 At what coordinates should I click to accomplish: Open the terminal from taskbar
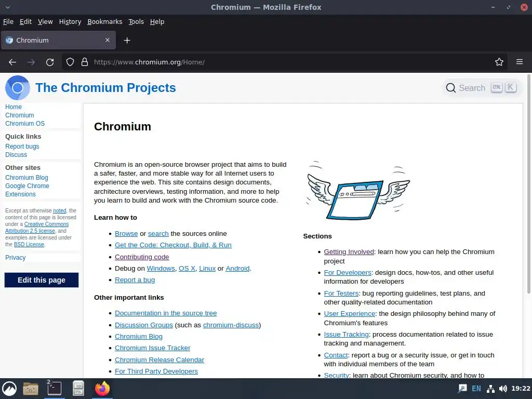pos(54,389)
